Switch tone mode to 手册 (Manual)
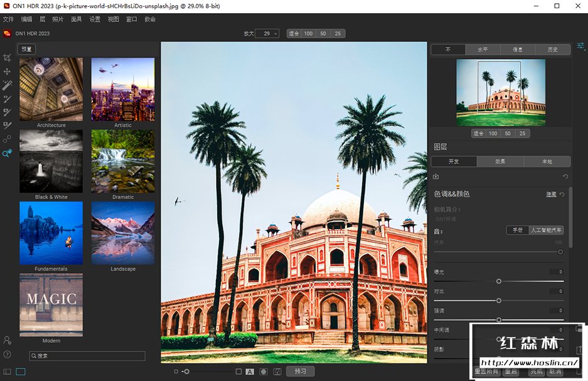This screenshot has height=381, width=588. [517, 230]
